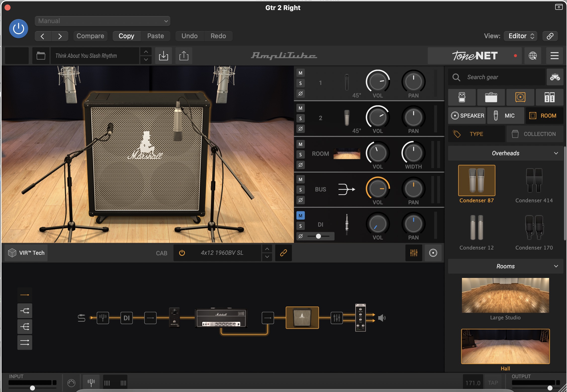The height and width of the screenshot is (392, 567).
Task: Open the speaker view circle icon
Action: [x=433, y=253]
